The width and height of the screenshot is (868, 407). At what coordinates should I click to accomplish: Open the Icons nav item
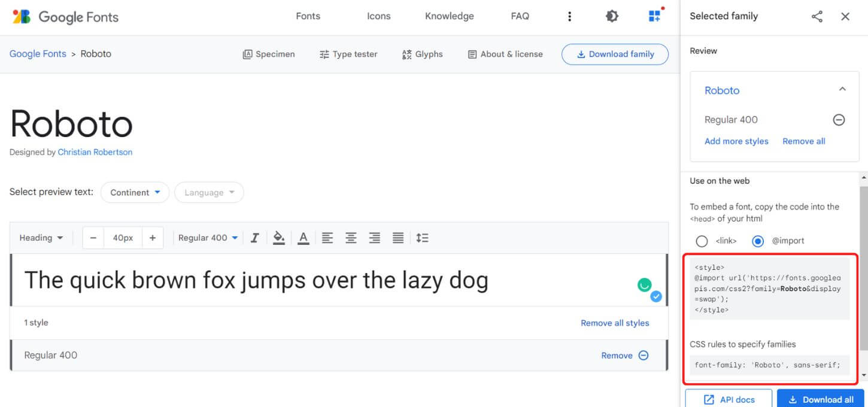tap(379, 16)
